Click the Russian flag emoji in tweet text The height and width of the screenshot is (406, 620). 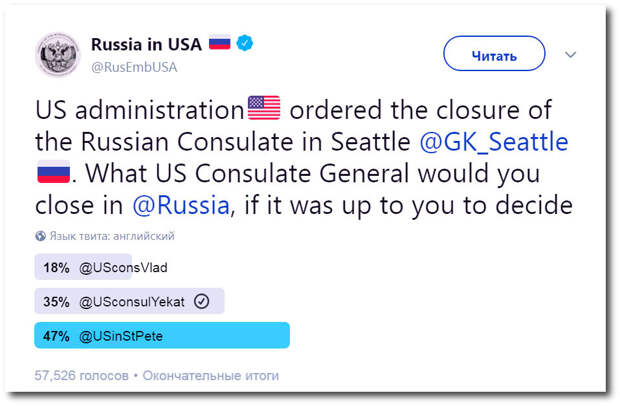click(53, 172)
